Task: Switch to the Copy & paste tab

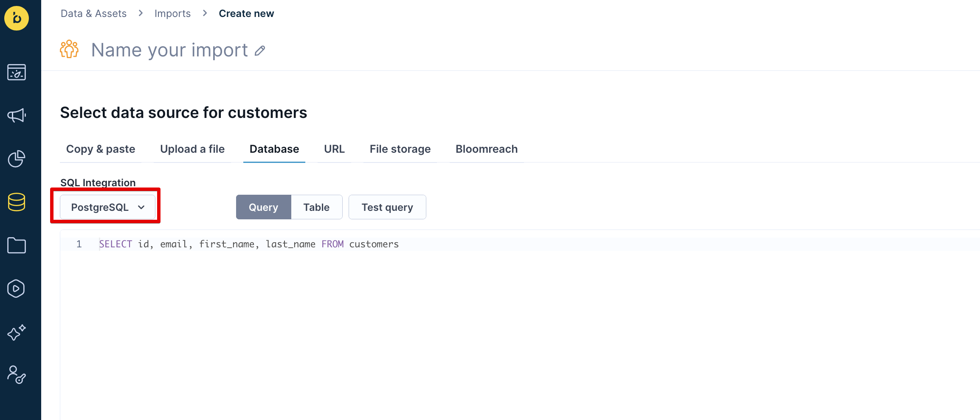Action: [x=101, y=149]
